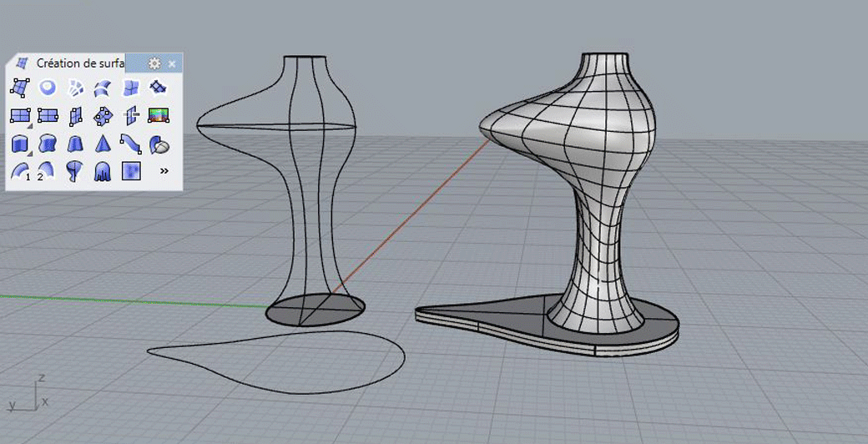Select the Cutting plane tool
This screenshot has height=444, width=868.
(x=131, y=116)
